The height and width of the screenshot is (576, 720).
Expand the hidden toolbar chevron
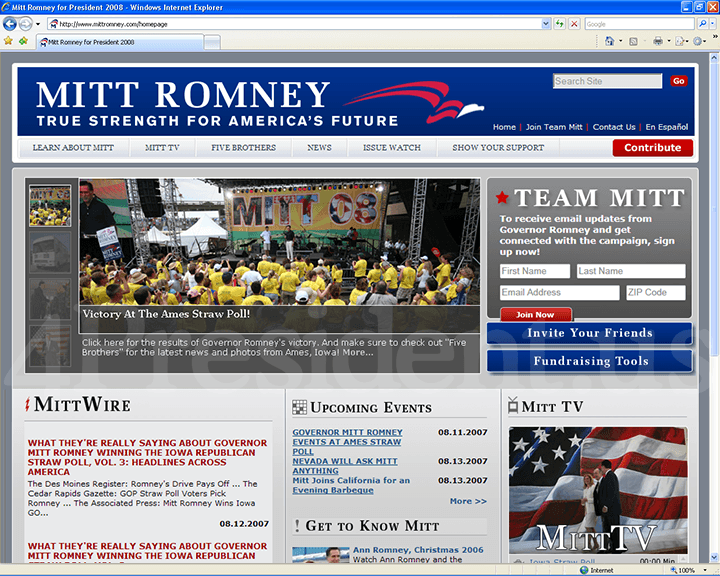pyautogui.click(x=714, y=36)
